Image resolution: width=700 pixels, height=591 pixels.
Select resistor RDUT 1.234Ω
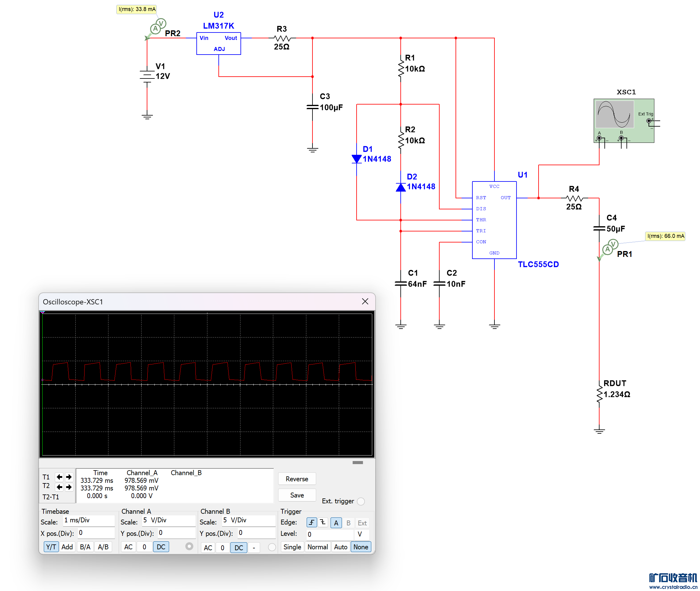(x=599, y=394)
